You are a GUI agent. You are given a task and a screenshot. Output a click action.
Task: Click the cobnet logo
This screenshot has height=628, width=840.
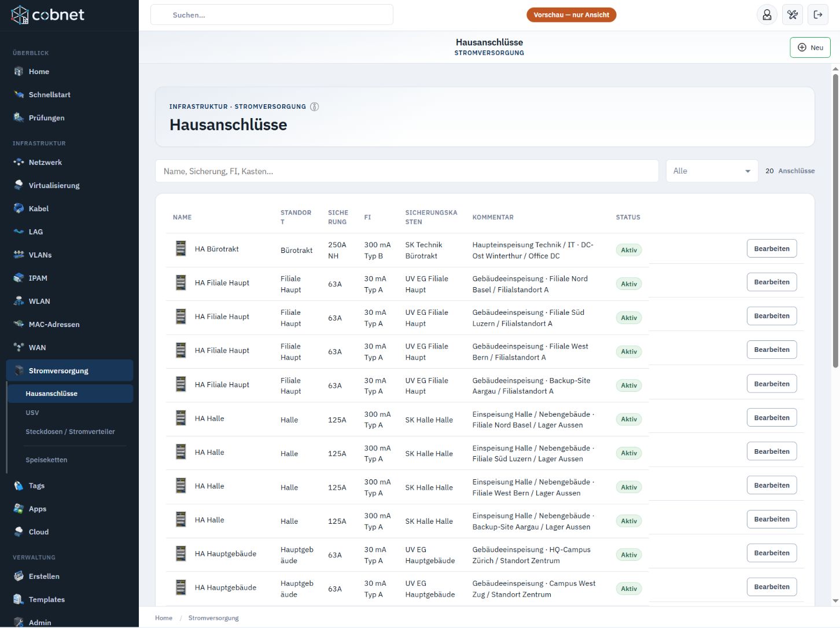coord(48,15)
